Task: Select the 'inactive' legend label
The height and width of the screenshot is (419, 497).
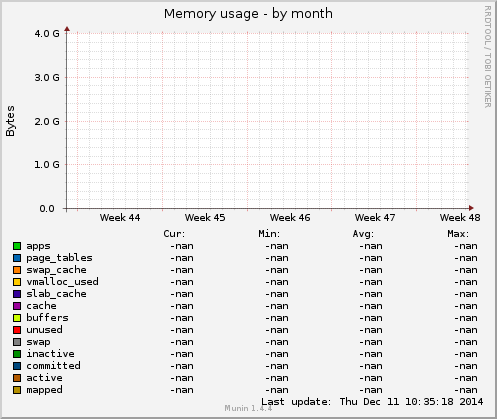Action: [50, 354]
